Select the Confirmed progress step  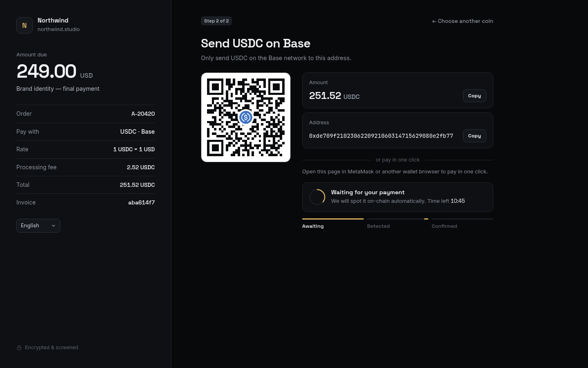click(x=462, y=224)
